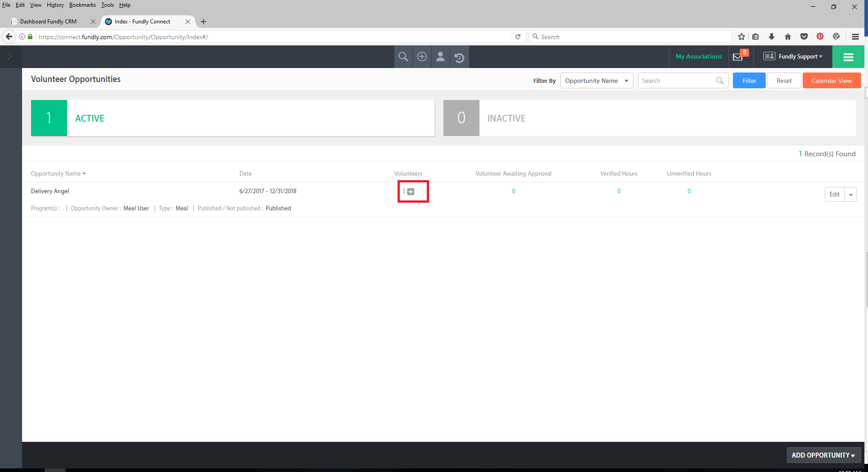Bookmark this page with the star icon
Screen dimensions: 868x472
(741, 37)
